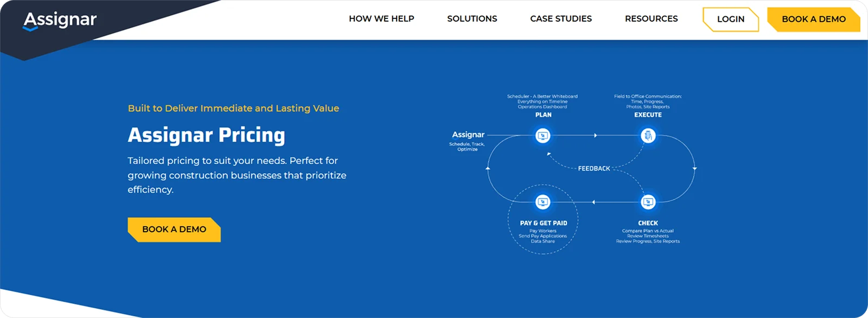Open the Solutions dropdown in the navbar

click(x=472, y=18)
